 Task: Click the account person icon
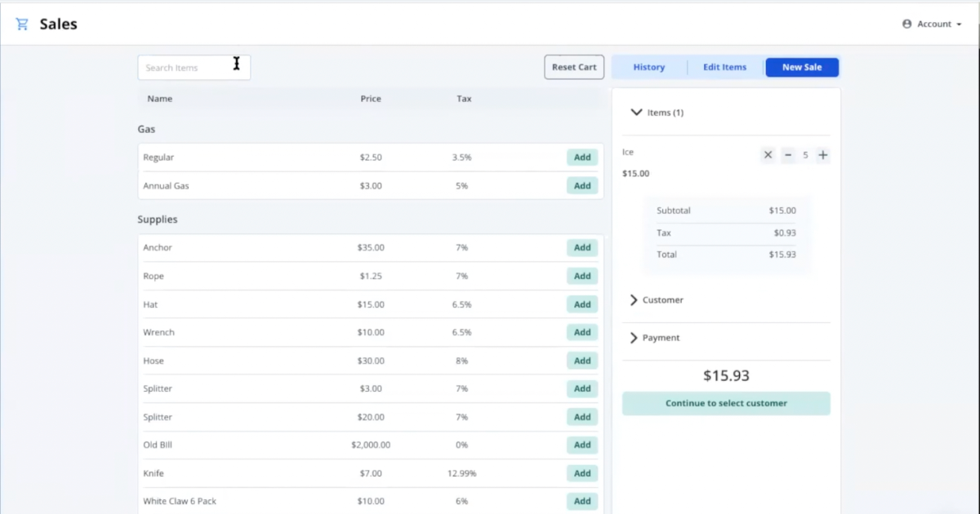pos(905,24)
